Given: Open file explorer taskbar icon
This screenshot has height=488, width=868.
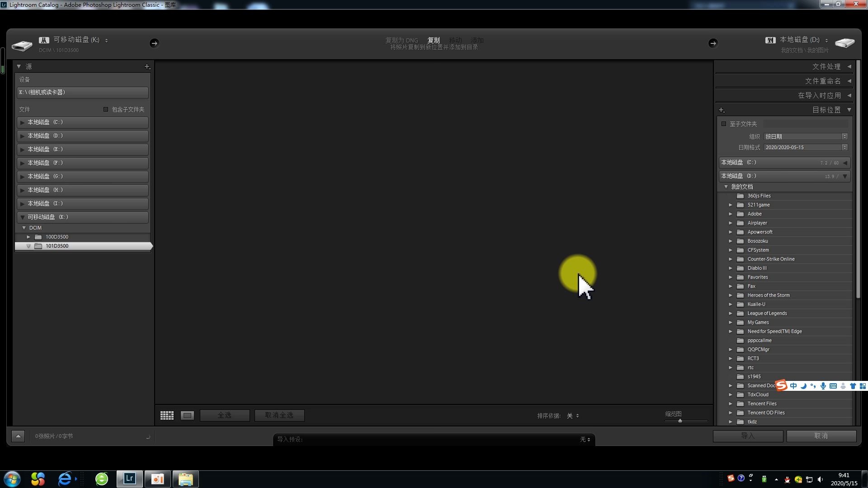Looking at the screenshot, I should 185,479.
